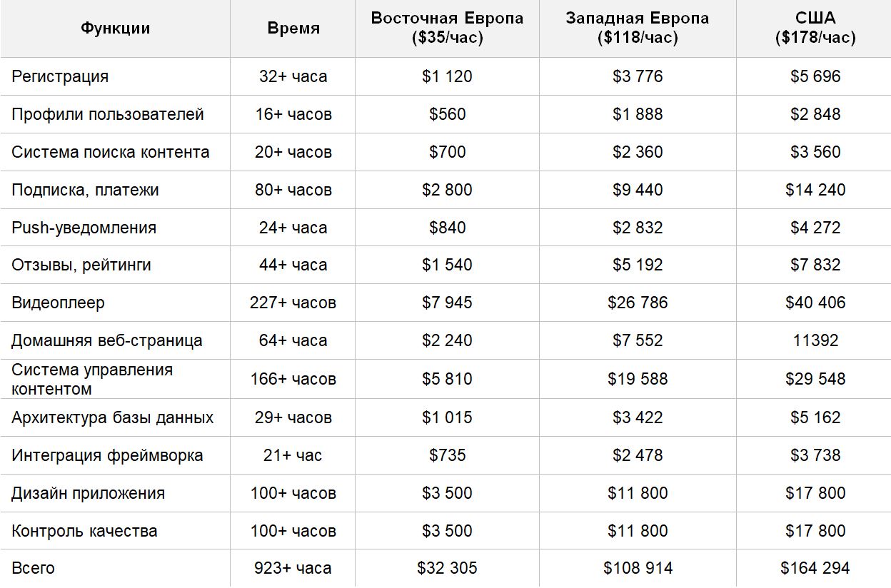Image resolution: width=891 pixels, height=588 pixels.
Task: Select the "Контроль качества" row label
Action: coord(84,531)
